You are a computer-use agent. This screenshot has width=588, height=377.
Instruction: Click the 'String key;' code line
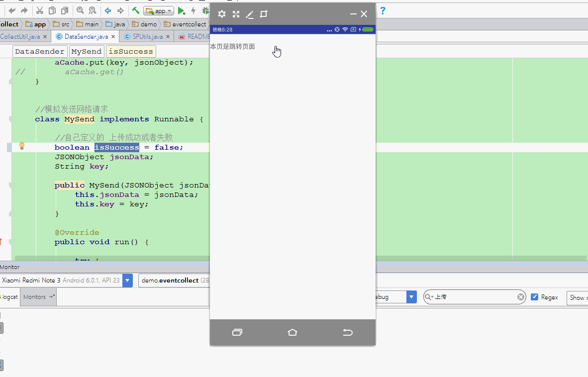click(x=82, y=167)
